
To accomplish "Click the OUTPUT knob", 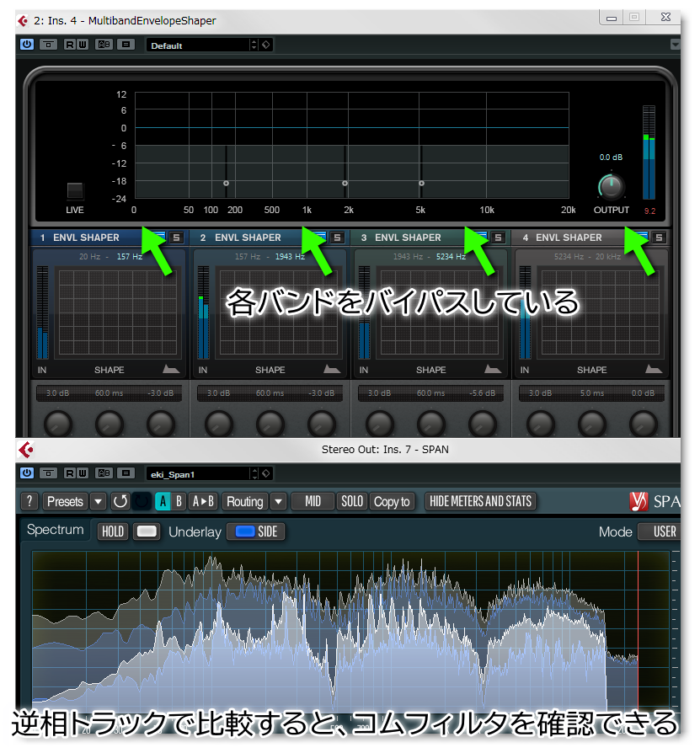I will tap(611, 187).
